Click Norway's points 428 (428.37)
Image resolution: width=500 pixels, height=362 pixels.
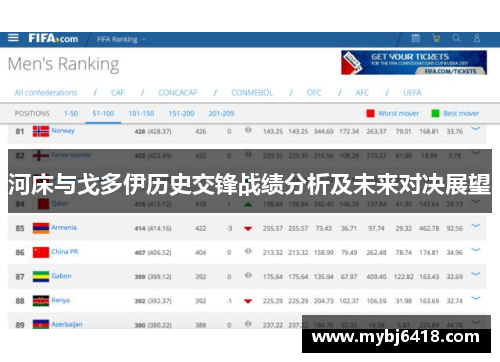tap(153, 132)
